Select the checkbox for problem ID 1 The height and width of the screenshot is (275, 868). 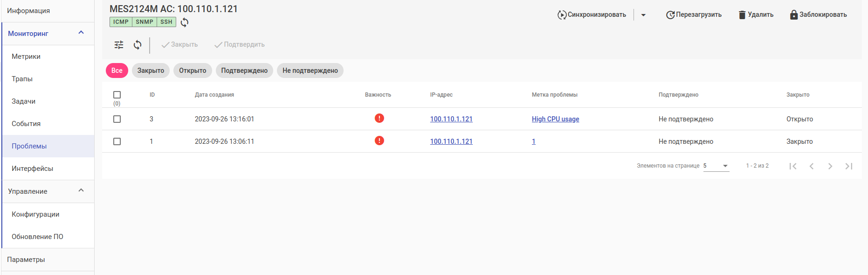coord(117,141)
